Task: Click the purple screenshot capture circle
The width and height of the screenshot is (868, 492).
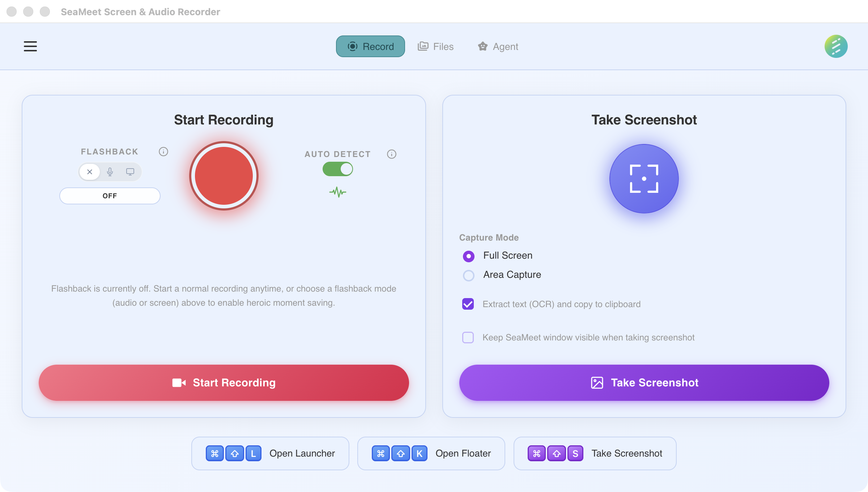Action: pos(644,178)
